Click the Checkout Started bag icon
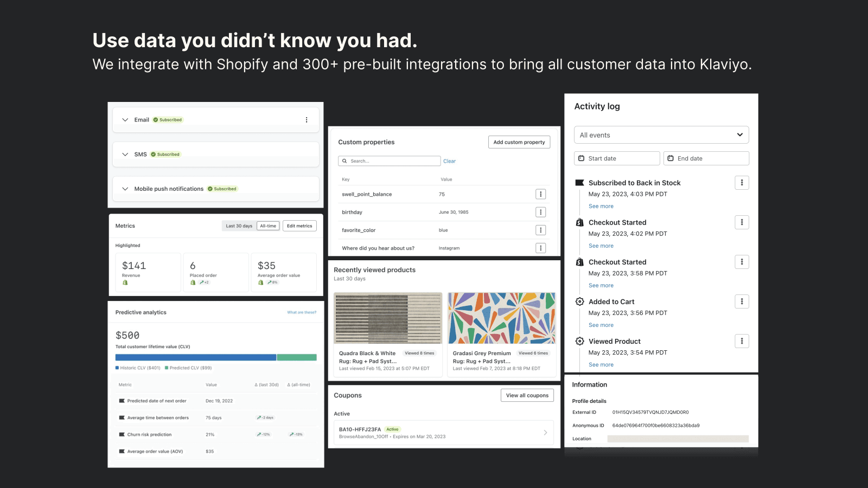This screenshot has width=868, height=488. (x=579, y=222)
